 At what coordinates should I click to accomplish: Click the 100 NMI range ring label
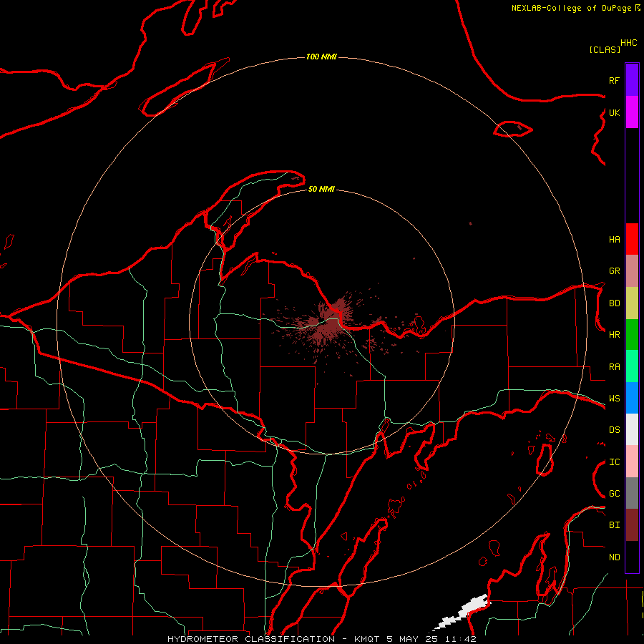pos(321,57)
